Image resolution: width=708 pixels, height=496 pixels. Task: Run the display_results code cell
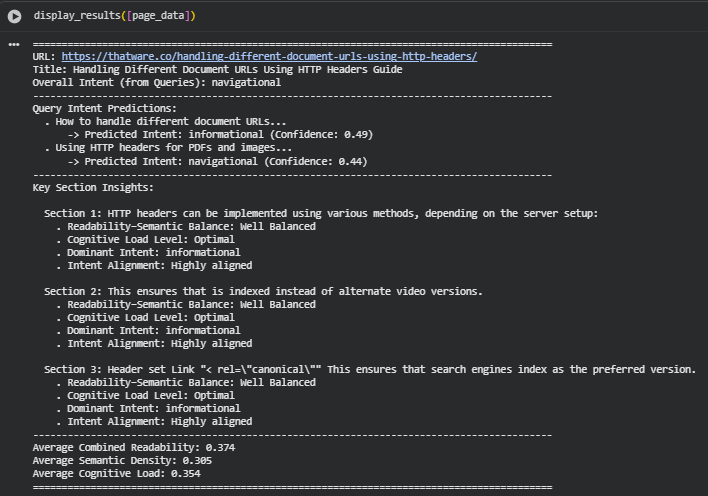14,16
